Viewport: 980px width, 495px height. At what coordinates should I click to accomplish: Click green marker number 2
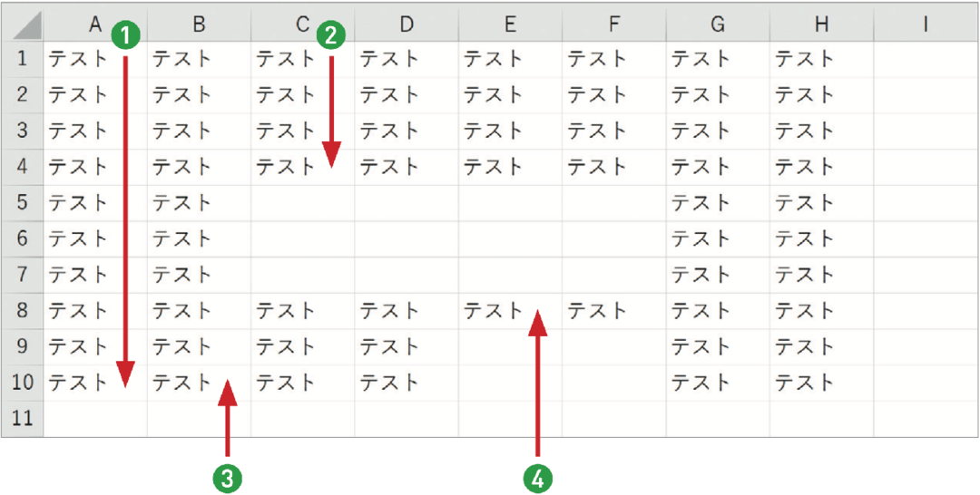click(331, 36)
